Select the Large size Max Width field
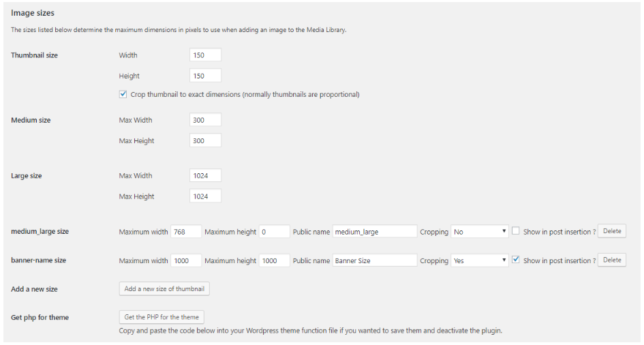 point(205,175)
